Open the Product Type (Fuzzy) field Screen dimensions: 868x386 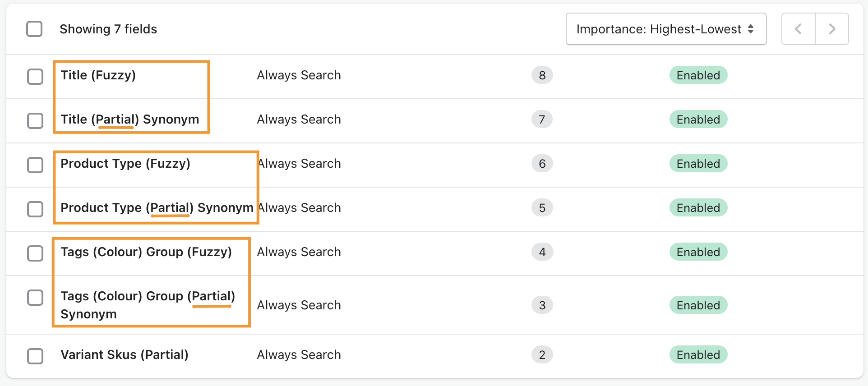[125, 164]
